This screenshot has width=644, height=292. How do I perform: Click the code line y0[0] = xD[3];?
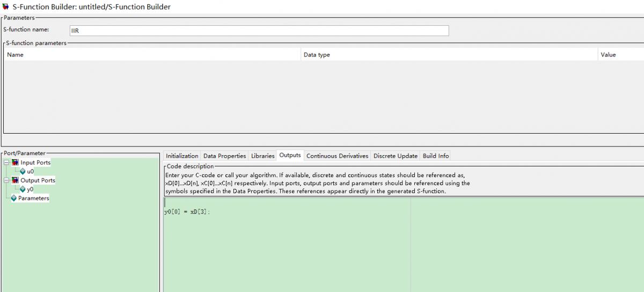pos(187,211)
